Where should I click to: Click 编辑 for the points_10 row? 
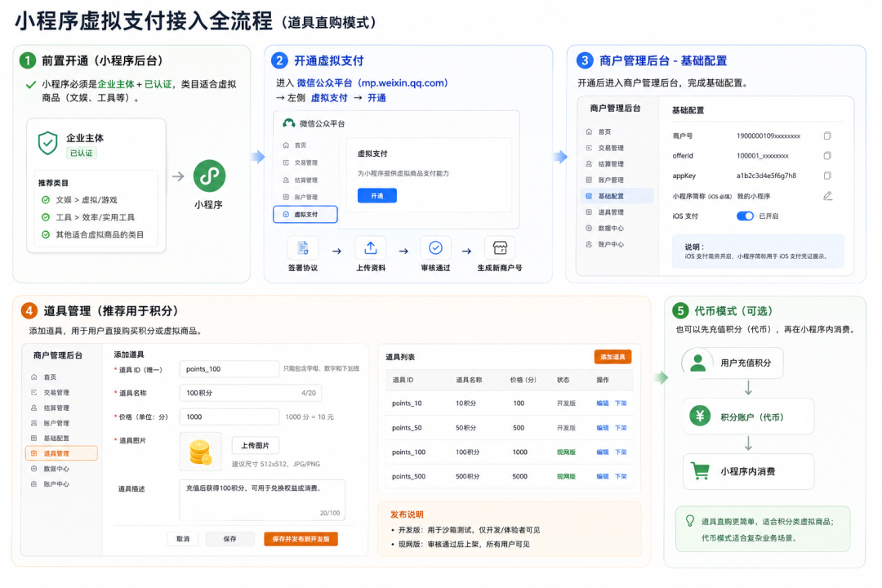[x=603, y=403]
